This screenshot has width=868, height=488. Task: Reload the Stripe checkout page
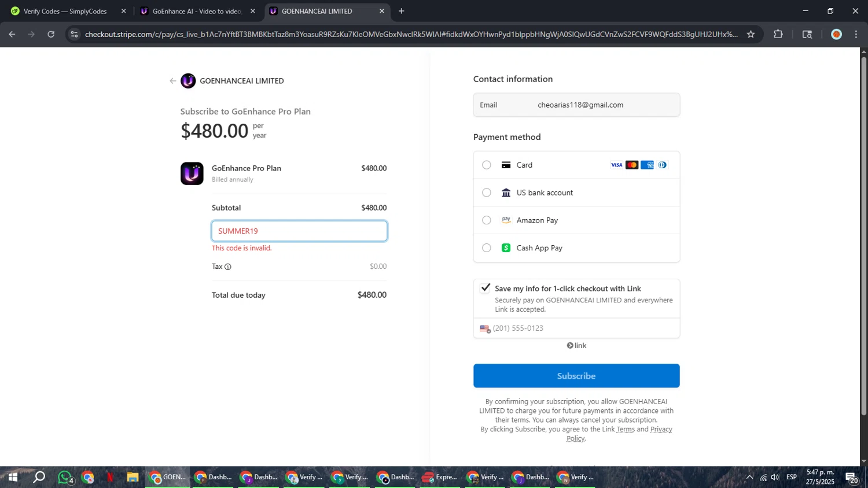[x=51, y=34]
